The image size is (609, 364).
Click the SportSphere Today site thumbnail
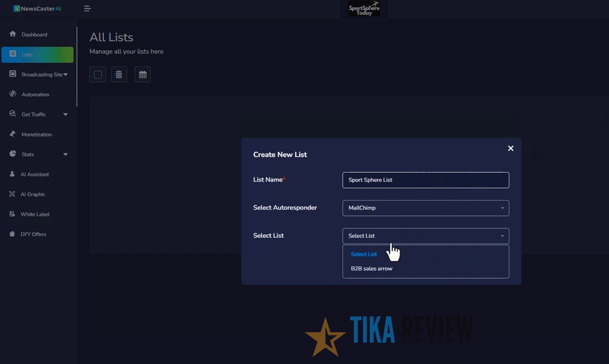(364, 9)
